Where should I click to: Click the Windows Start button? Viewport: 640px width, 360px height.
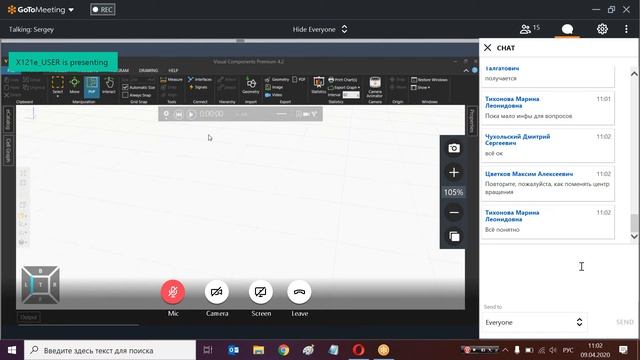tap(12, 350)
